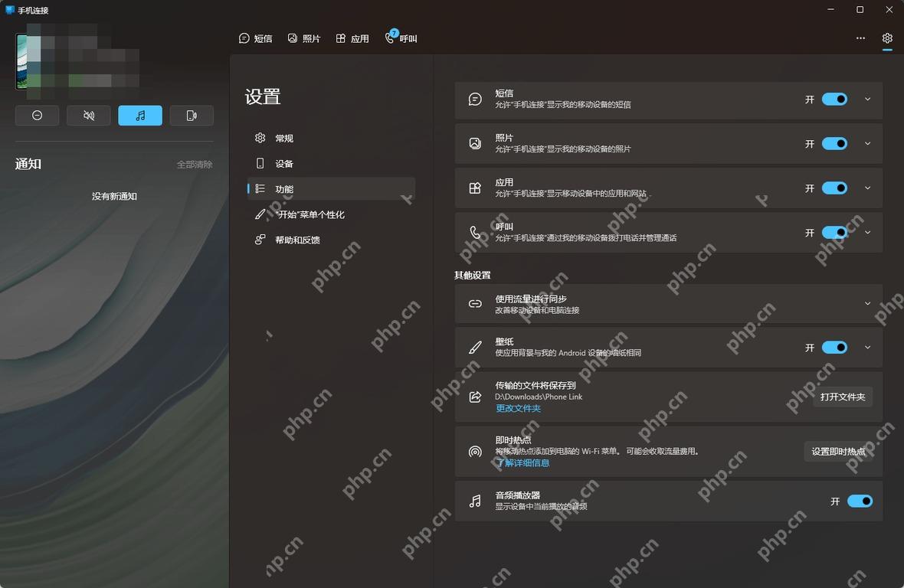904x588 pixels.
Task: Click the link icon next to 使用流量进行同步
Action: 475,303
